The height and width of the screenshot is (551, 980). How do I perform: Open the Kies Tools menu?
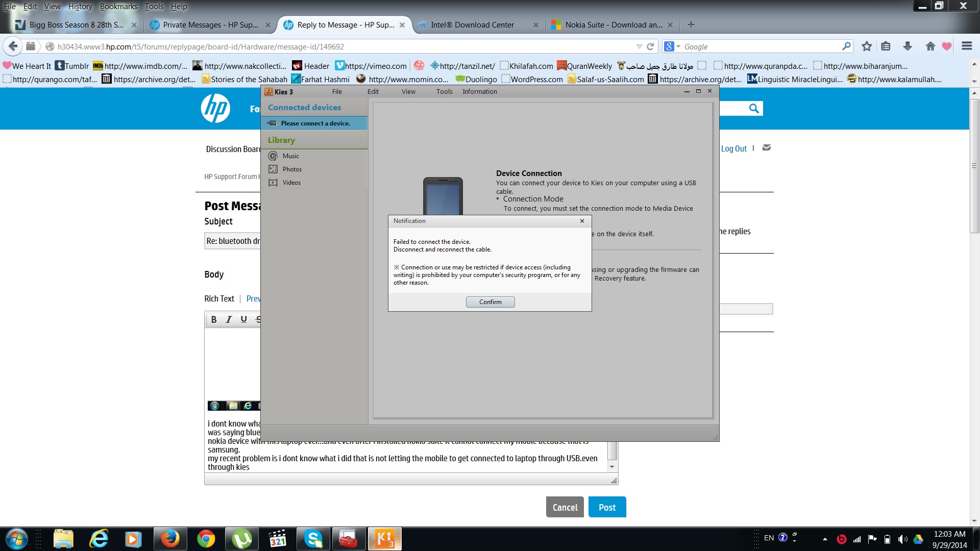[x=444, y=92]
